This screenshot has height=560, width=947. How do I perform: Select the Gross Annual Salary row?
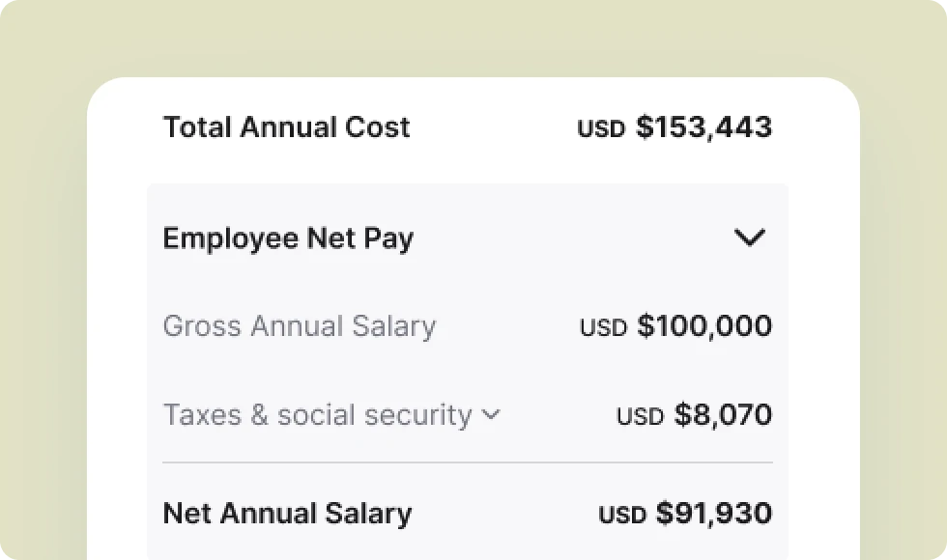click(300, 326)
